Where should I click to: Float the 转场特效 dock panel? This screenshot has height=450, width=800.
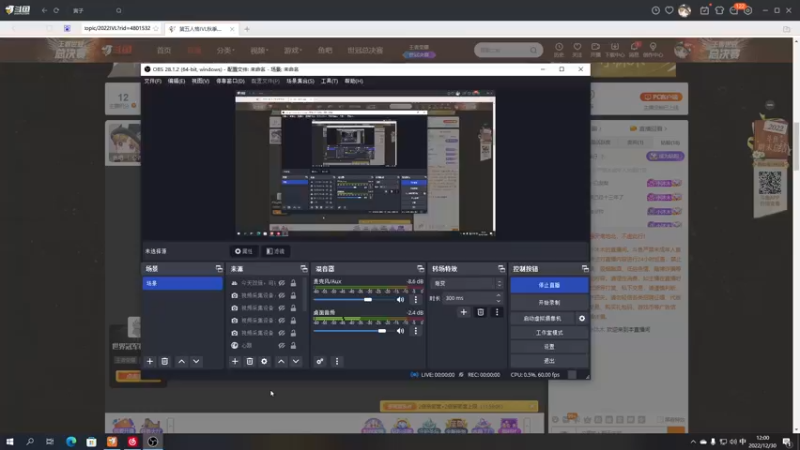click(x=501, y=268)
